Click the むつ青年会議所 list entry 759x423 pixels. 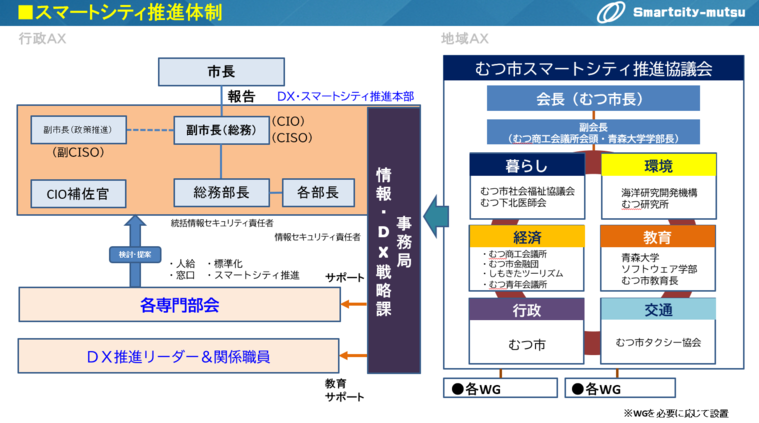(x=517, y=285)
